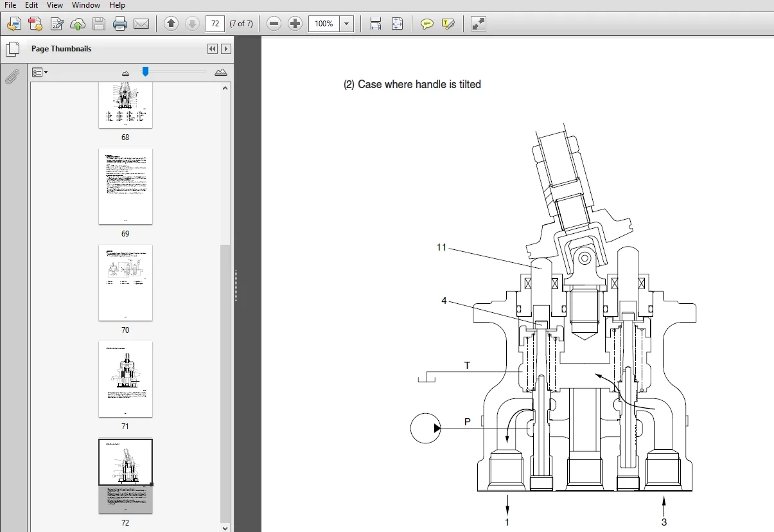This screenshot has height=532, width=774.
Task: Click the Create PDF toolbar icon
Action: (x=14, y=24)
